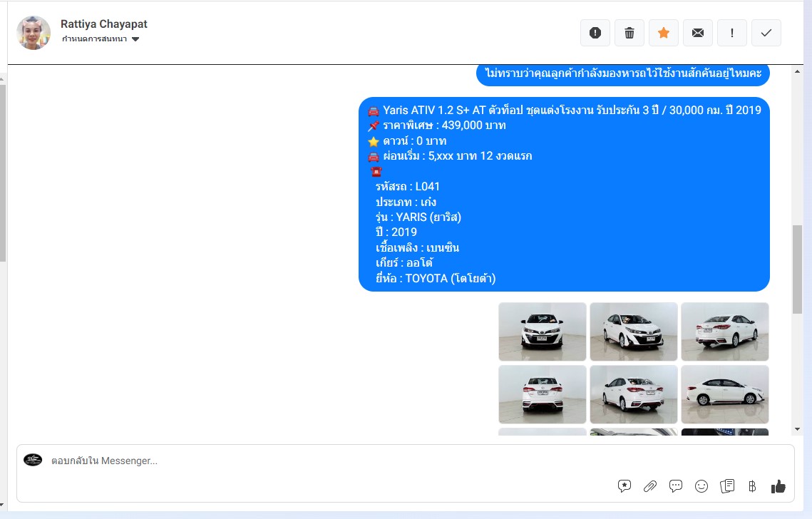This screenshot has height=519, width=812.
Task: Click the Rattiya Chayapat contact name
Action: click(103, 24)
